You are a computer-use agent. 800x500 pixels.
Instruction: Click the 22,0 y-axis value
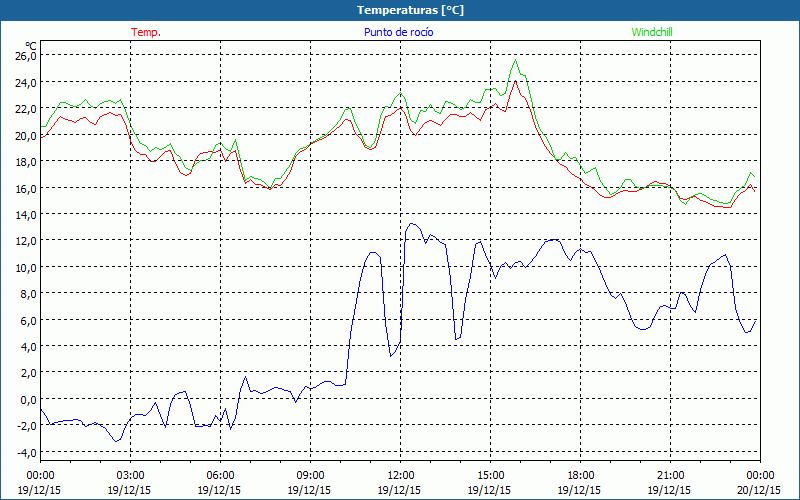[x=26, y=109]
